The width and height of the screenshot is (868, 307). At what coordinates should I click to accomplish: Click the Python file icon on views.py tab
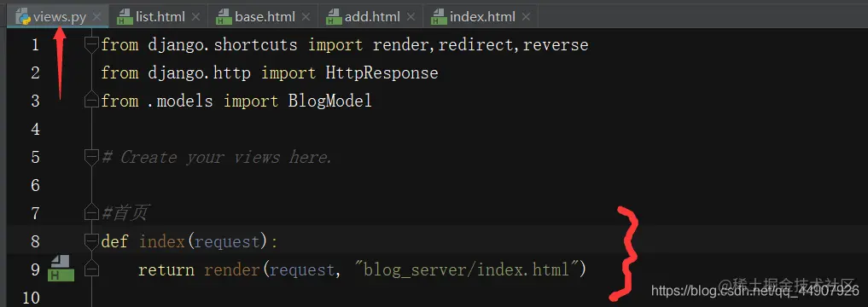tap(23, 17)
